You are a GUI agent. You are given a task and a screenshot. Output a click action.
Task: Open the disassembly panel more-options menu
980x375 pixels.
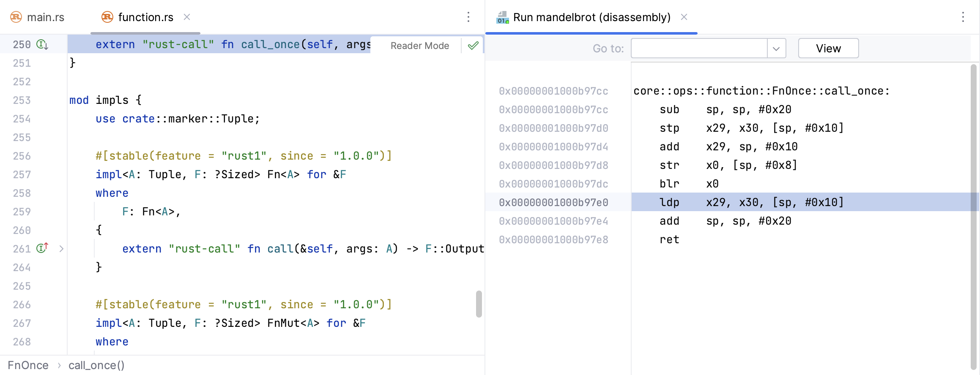pyautogui.click(x=963, y=17)
